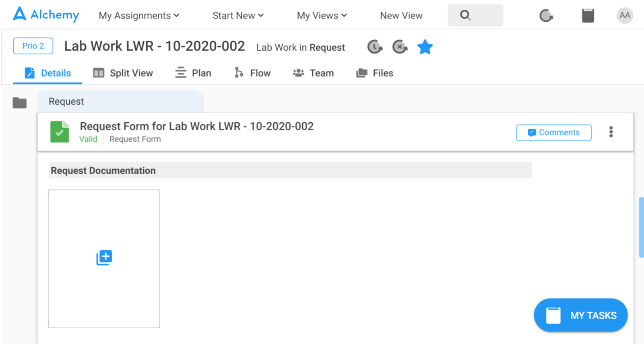
Task: Open the clipboard icon in top bar
Action: pyautogui.click(x=588, y=16)
